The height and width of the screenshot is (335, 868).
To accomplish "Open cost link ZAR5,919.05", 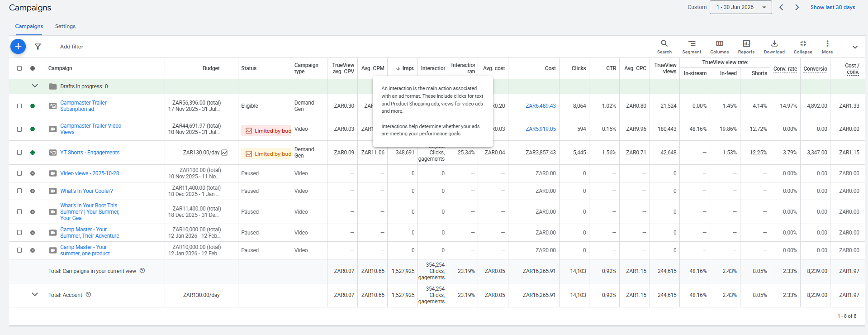I will click(x=541, y=129).
